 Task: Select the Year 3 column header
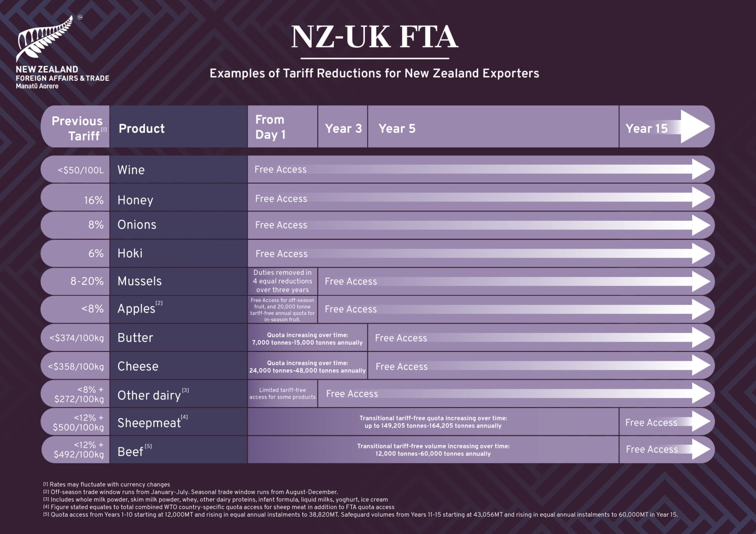[x=343, y=127]
